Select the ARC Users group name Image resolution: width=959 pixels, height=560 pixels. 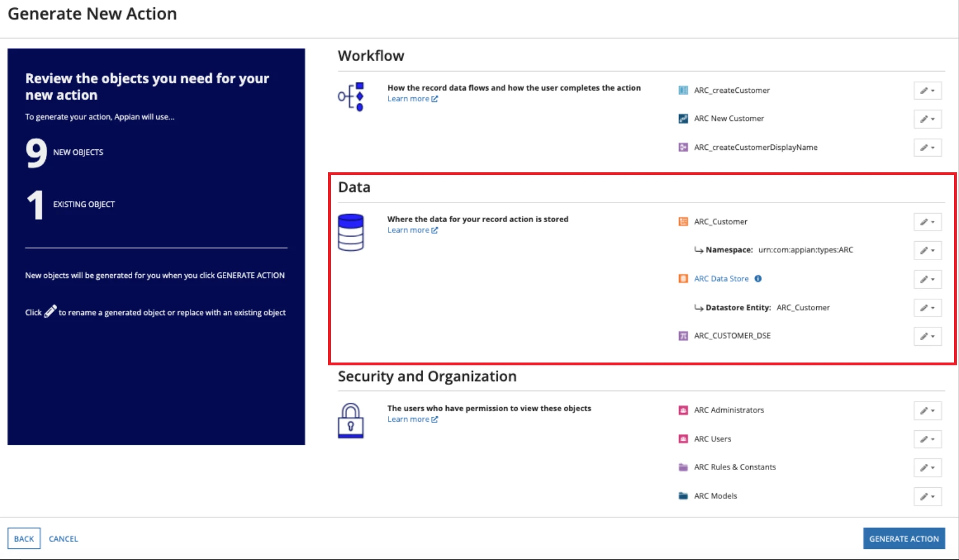point(713,439)
